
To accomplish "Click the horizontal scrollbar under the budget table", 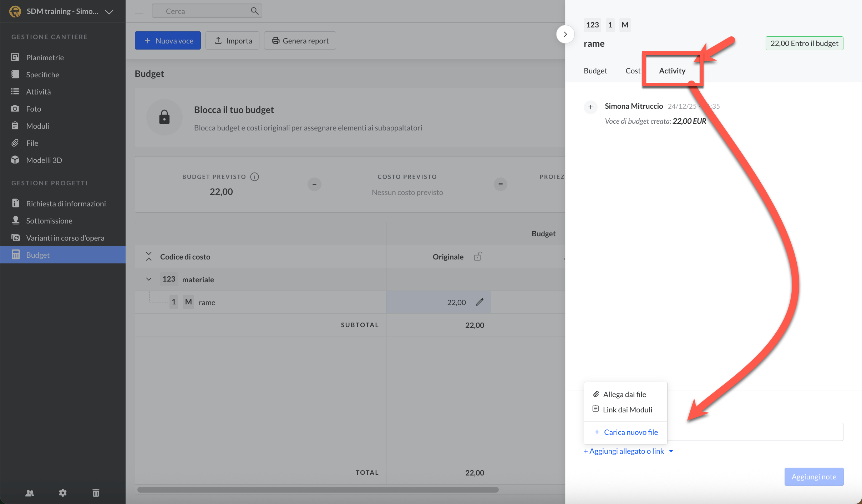I will 318,490.
